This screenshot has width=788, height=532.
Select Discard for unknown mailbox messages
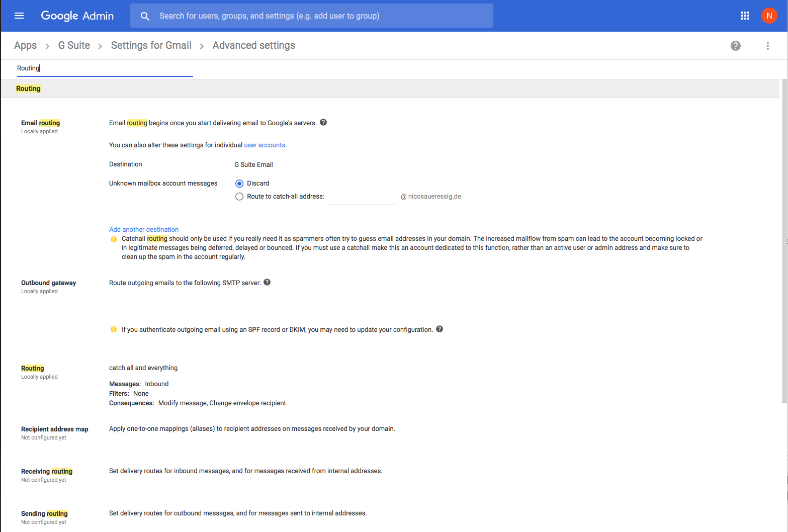point(239,184)
